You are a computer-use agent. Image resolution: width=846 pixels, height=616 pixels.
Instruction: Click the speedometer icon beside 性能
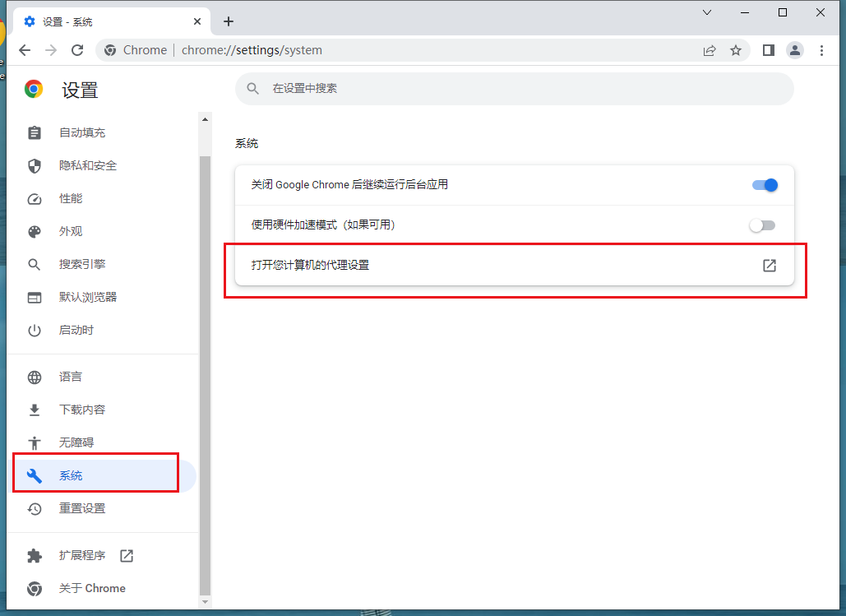(x=35, y=199)
